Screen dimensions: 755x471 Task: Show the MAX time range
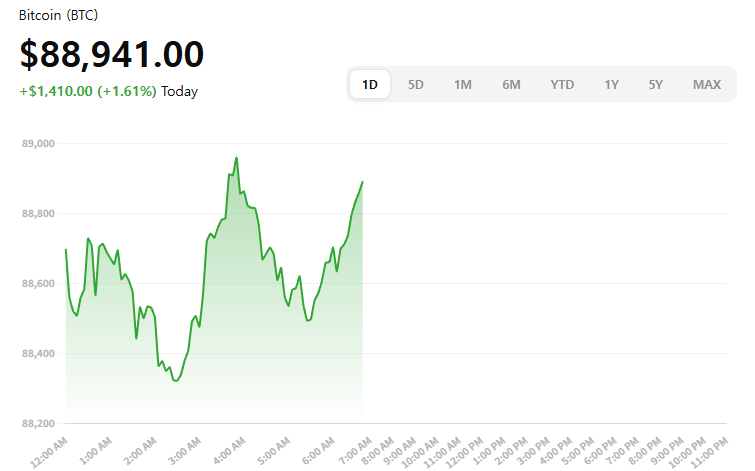707,85
